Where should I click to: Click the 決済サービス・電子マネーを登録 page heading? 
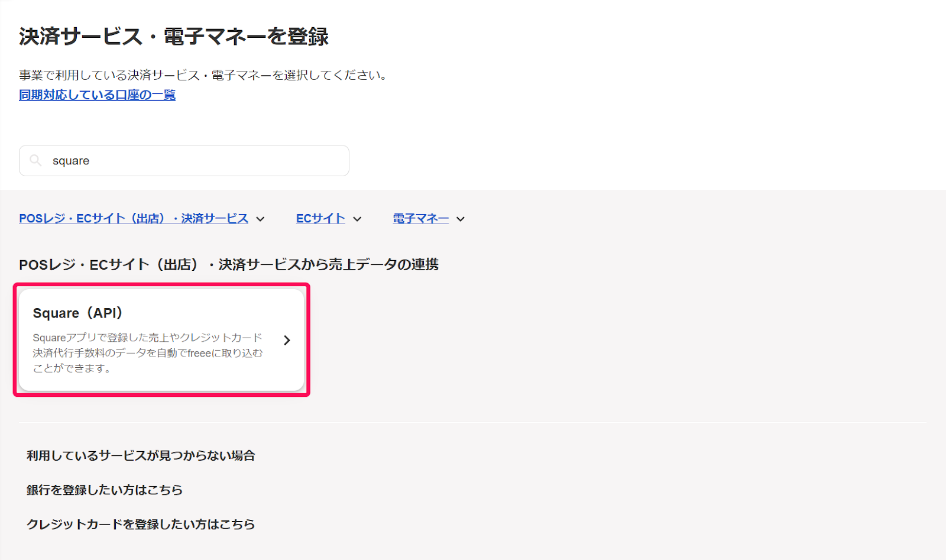pos(174,36)
